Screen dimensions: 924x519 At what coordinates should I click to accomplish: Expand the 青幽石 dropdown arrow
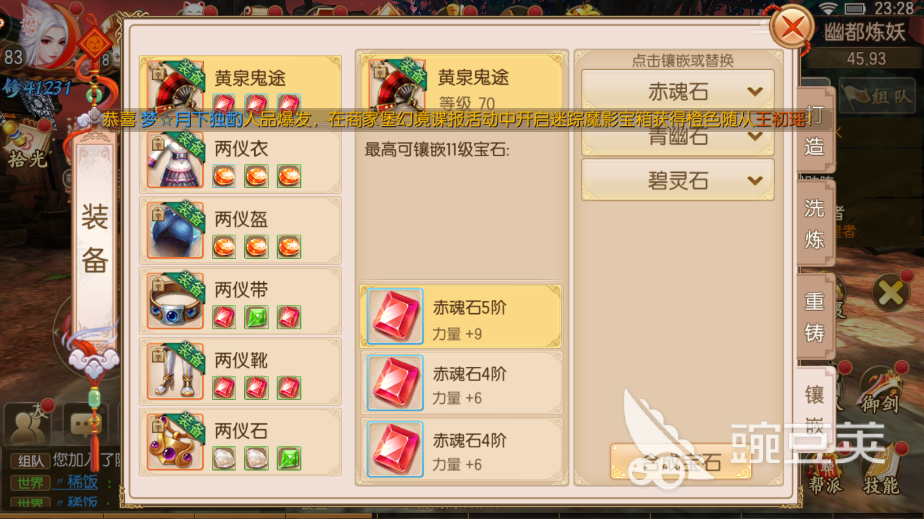[x=755, y=137]
